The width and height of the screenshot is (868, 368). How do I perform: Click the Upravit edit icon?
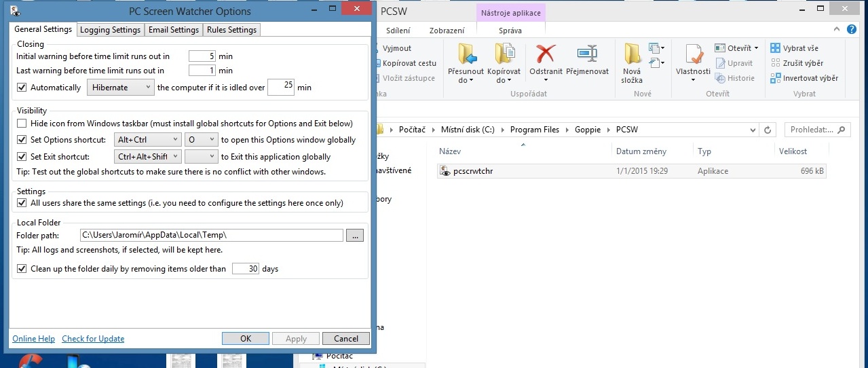point(720,63)
